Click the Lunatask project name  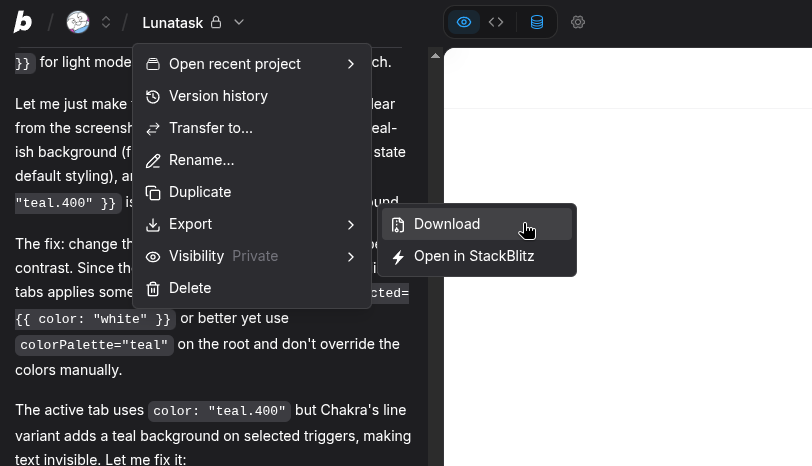pyautogui.click(x=172, y=23)
